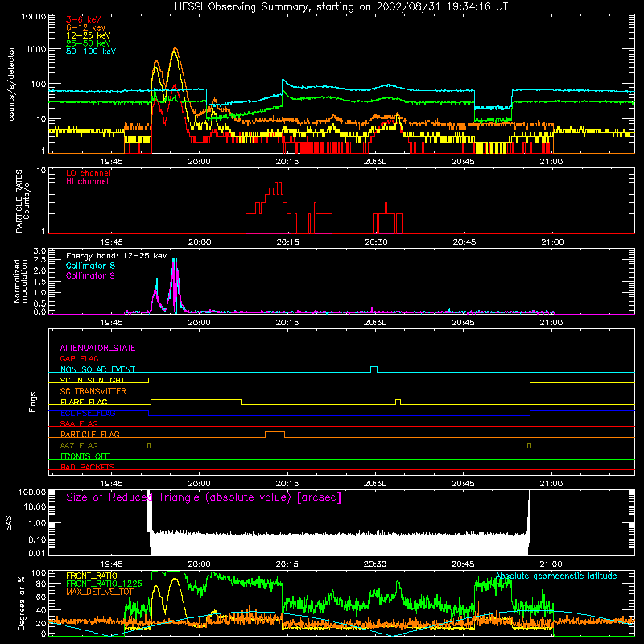Image resolution: width=644 pixels, height=644 pixels.
Task: Select the MAX_DET_VS_TOT legend entry
Action: 100,592
